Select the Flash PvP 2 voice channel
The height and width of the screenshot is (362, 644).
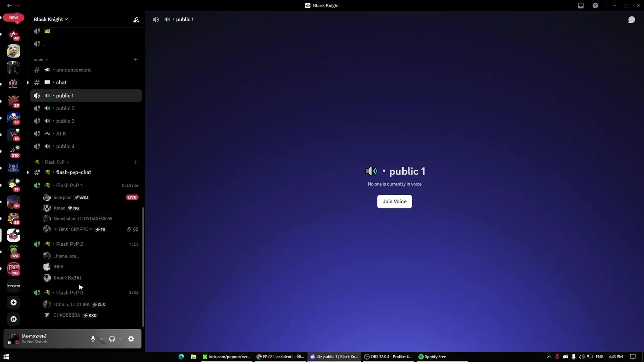[x=86, y=244]
